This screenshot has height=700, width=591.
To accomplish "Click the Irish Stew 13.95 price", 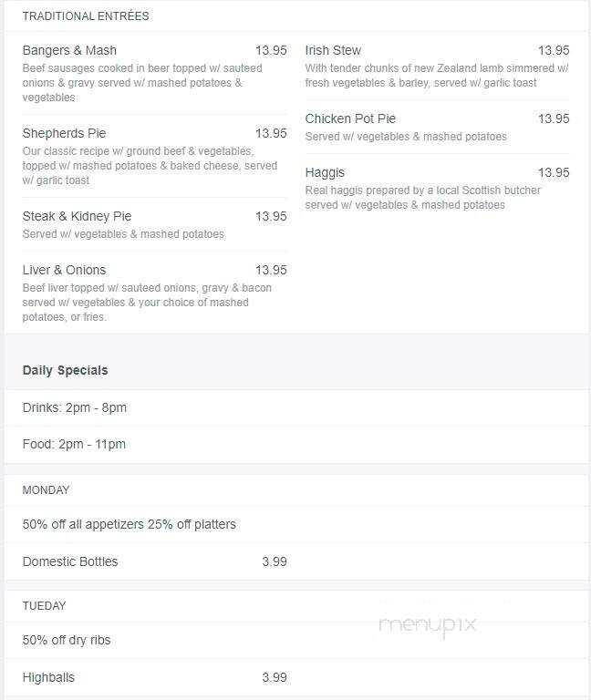I will click(554, 50).
